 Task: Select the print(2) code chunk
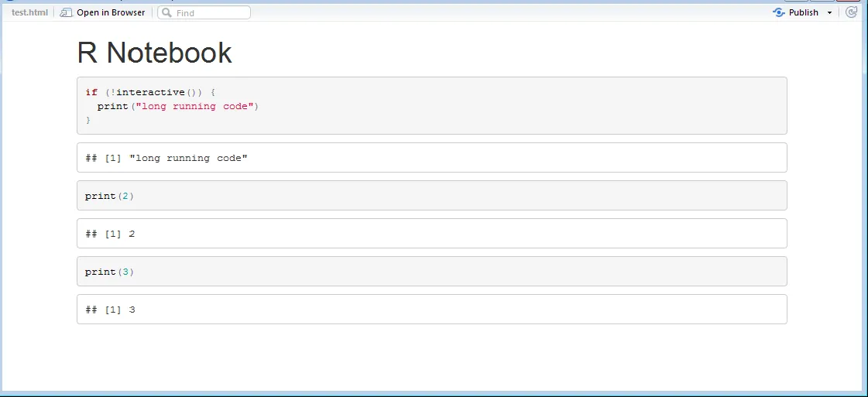coord(431,196)
